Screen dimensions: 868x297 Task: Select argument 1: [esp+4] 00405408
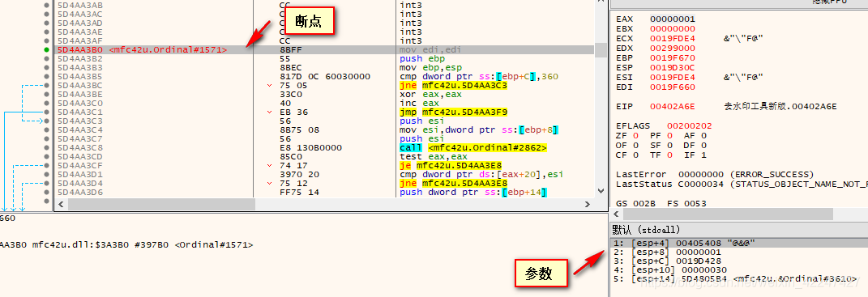(739, 243)
